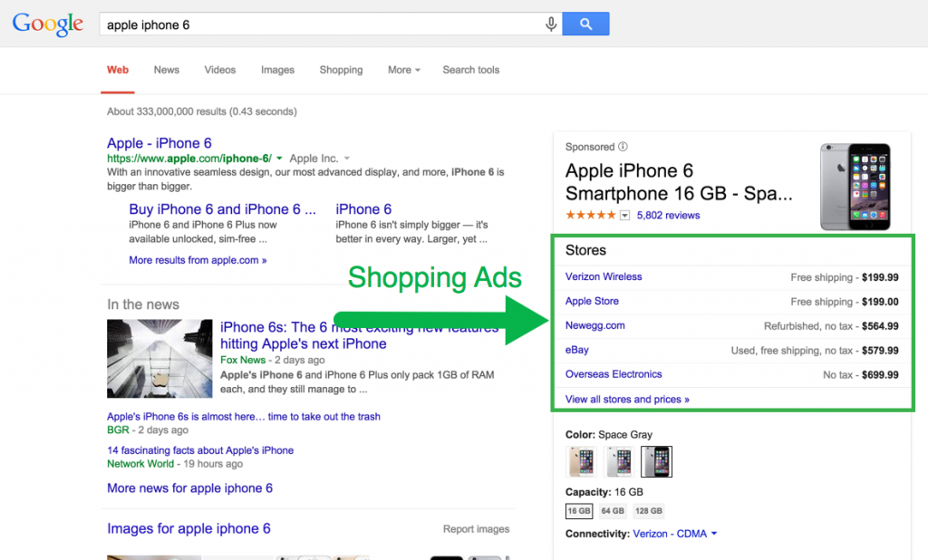The width and height of the screenshot is (928, 560).
Task: Open Images for apple iphone 6
Action: [x=188, y=528]
